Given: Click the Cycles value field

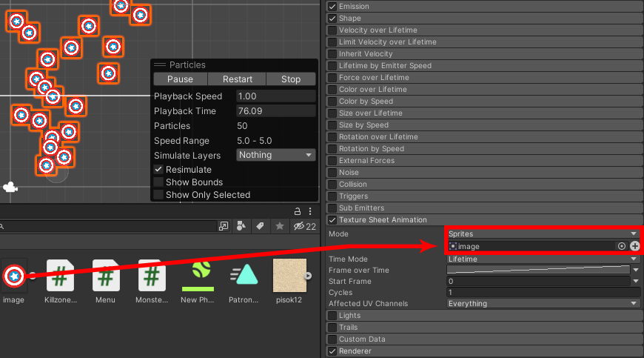Looking at the screenshot, I should [x=543, y=292].
